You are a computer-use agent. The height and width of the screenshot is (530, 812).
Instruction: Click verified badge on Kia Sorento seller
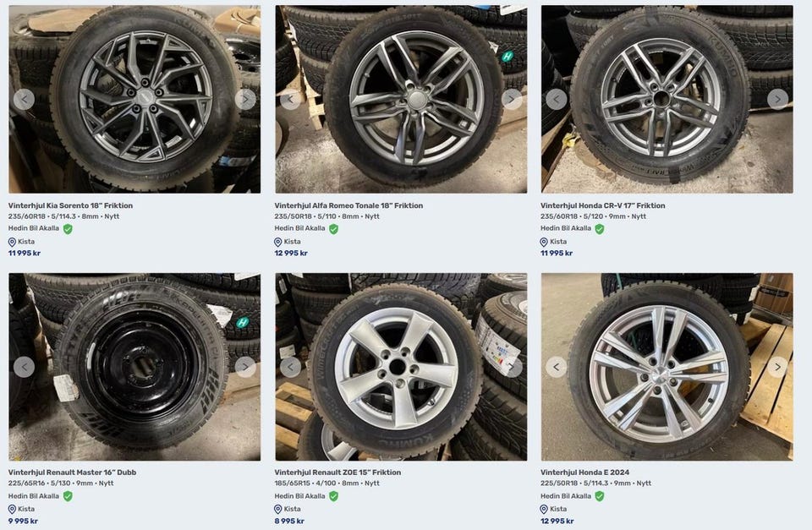click(x=68, y=228)
